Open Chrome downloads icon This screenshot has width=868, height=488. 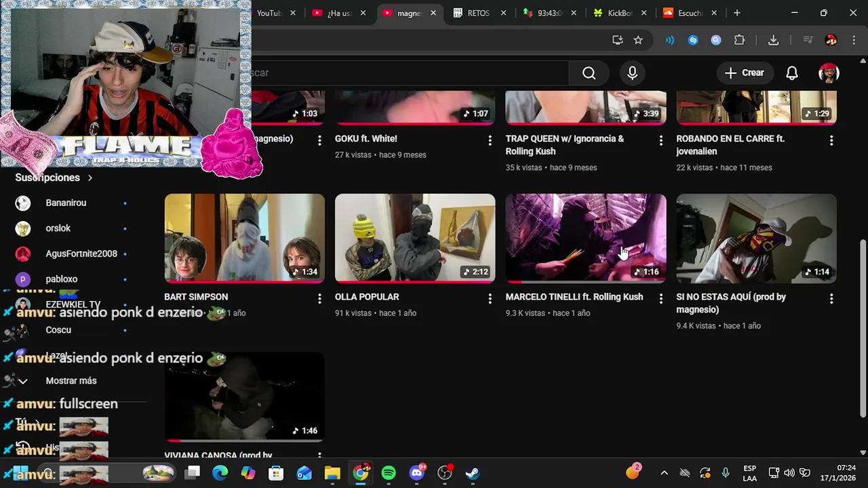point(773,40)
